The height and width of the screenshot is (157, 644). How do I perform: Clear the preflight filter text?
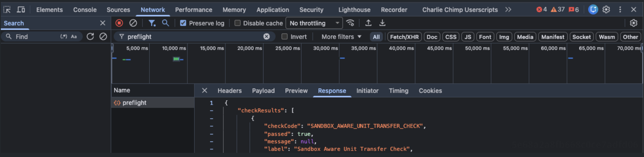pos(266,37)
